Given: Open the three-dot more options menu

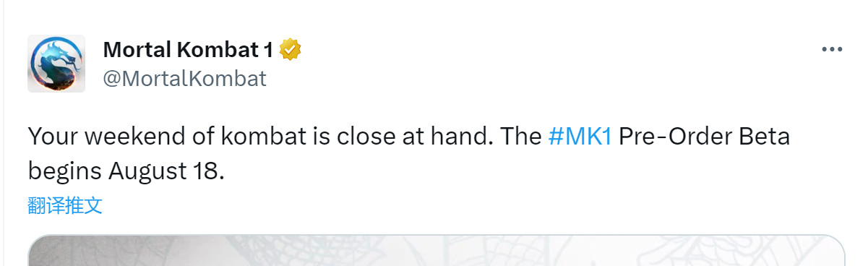Looking at the screenshot, I should coord(833,50).
